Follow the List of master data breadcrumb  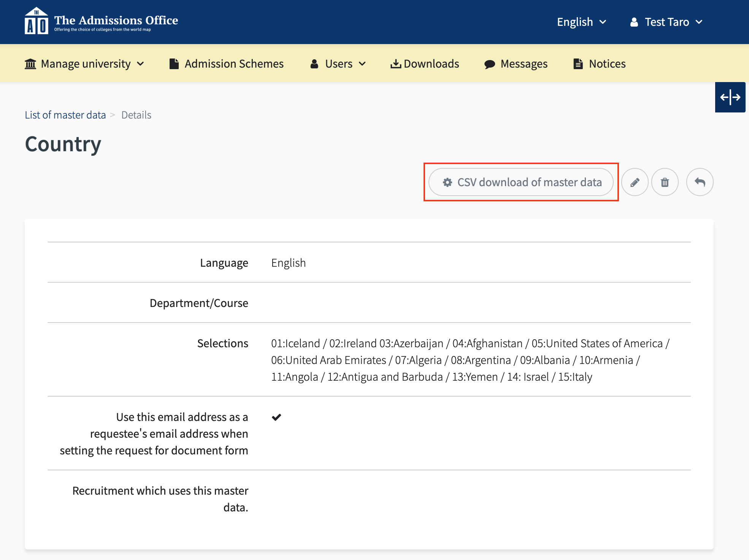(65, 115)
